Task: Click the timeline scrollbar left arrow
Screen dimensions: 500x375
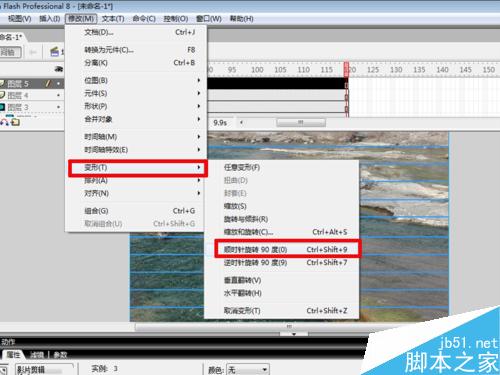Action: tap(241, 123)
